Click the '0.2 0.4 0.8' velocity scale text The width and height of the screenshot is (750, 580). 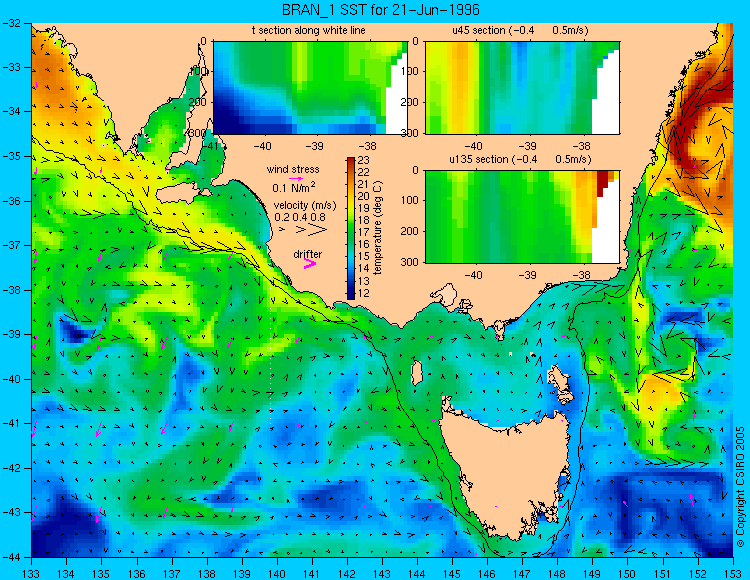coord(300,217)
